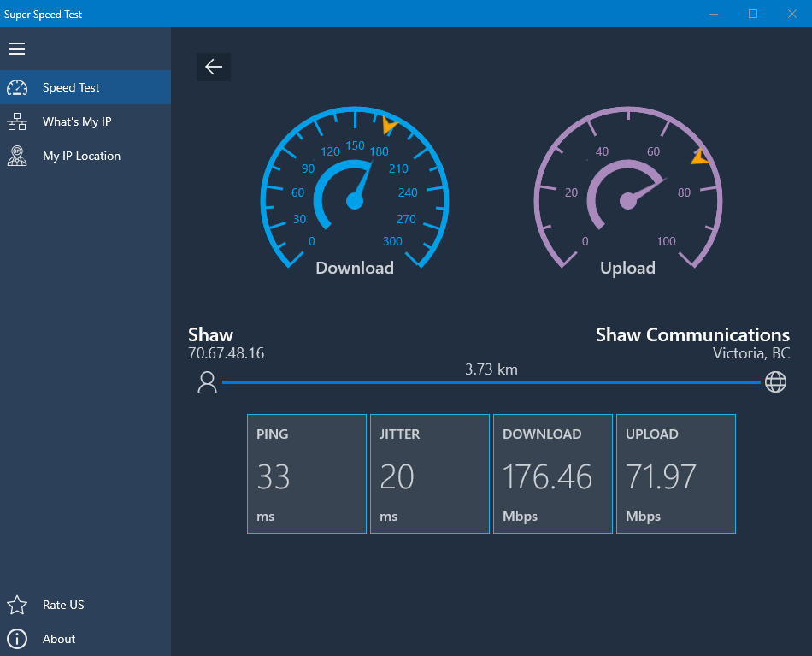Viewport: 812px width, 656px height.
Task: Select the UPLOAD 71.97 Mbps tile
Action: click(676, 474)
